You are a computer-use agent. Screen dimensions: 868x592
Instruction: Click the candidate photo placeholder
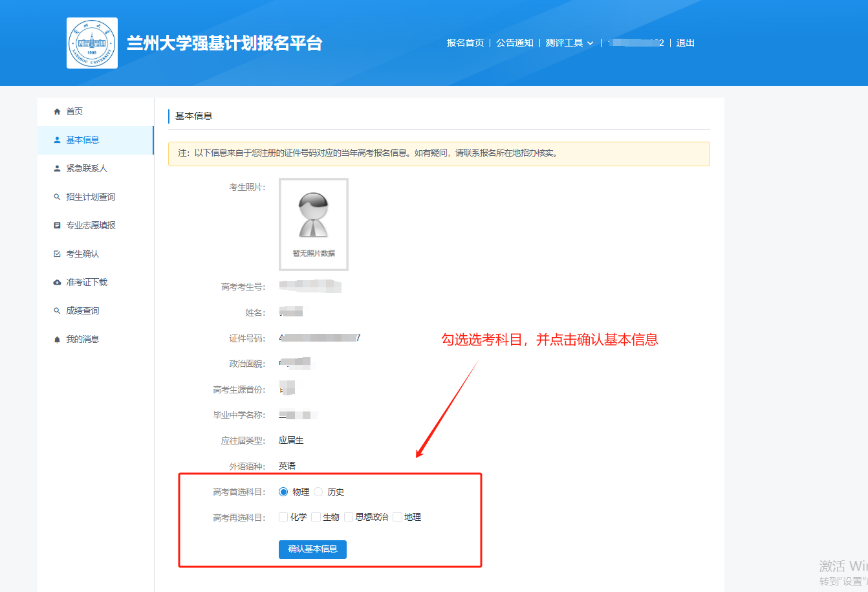pos(314,224)
